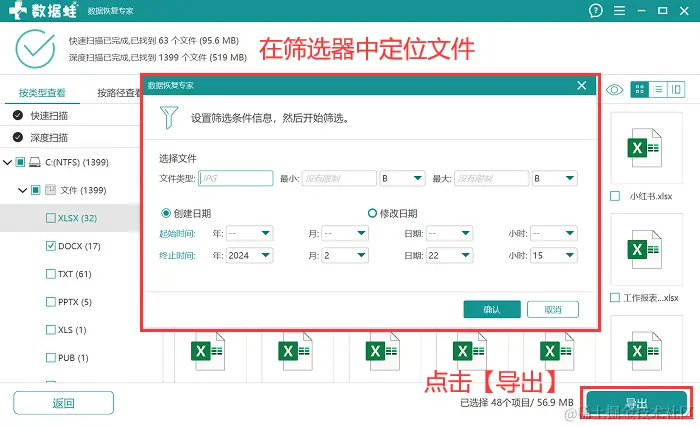
Task: Click the 导出 export button
Action: click(637, 403)
